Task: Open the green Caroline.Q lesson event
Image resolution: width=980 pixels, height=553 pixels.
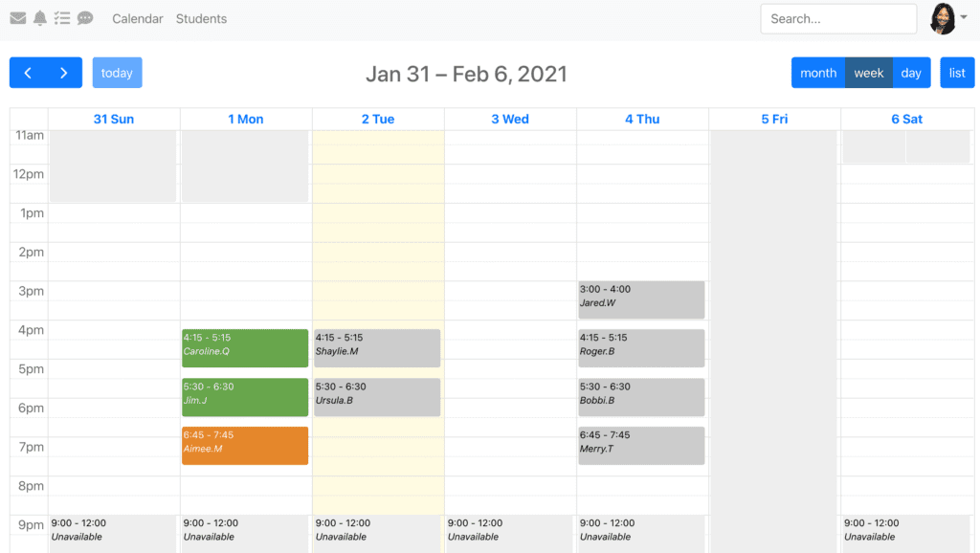Action: pyautogui.click(x=245, y=348)
